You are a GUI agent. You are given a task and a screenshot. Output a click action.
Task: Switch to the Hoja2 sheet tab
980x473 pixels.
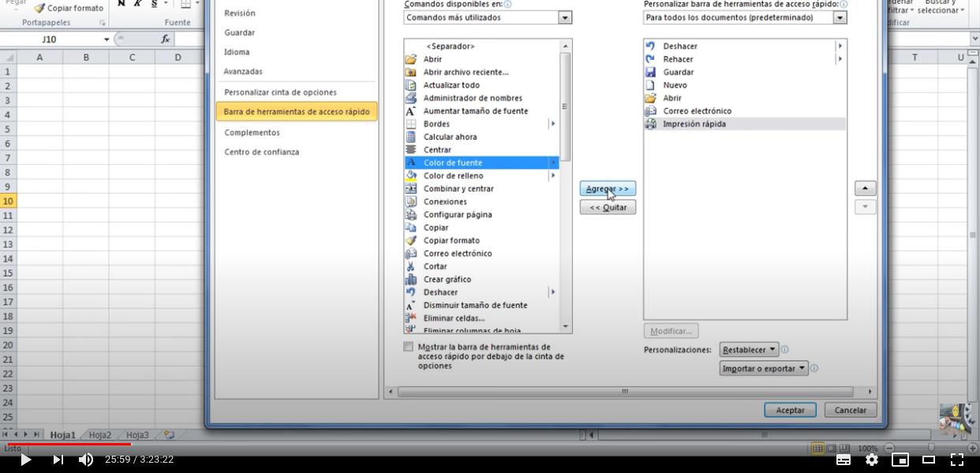pyautogui.click(x=100, y=434)
